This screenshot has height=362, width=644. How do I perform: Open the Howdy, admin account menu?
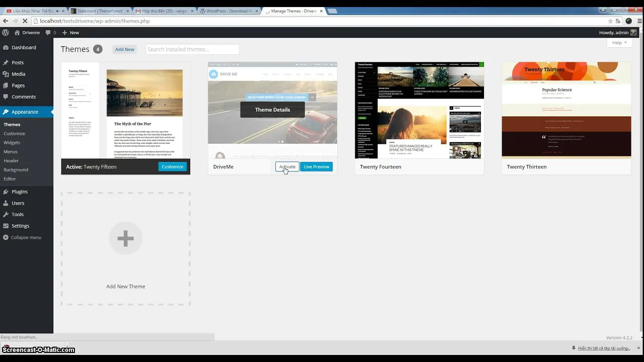click(x=617, y=32)
